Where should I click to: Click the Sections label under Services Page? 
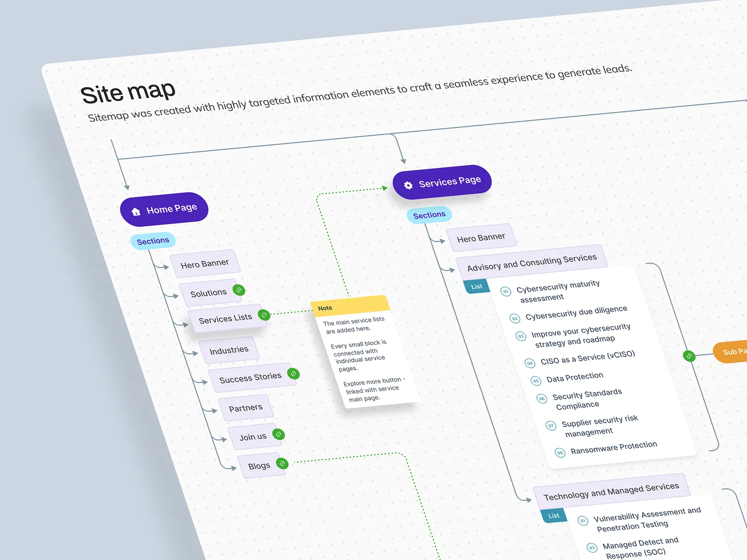(x=430, y=215)
